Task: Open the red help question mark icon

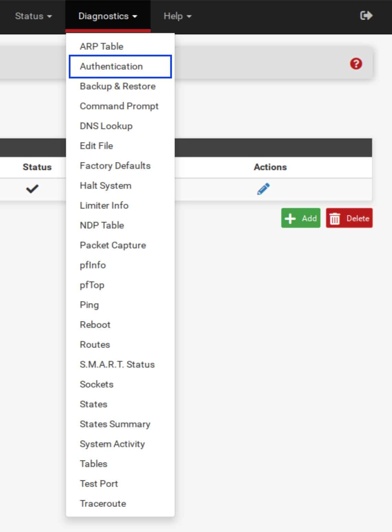Action: (x=356, y=64)
